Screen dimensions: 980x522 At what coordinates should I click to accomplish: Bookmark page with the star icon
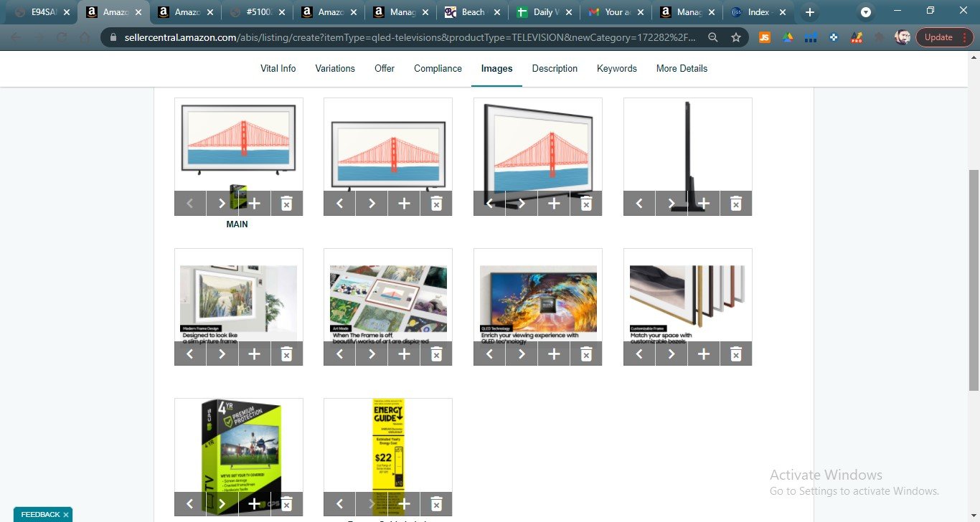tap(735, 37)
